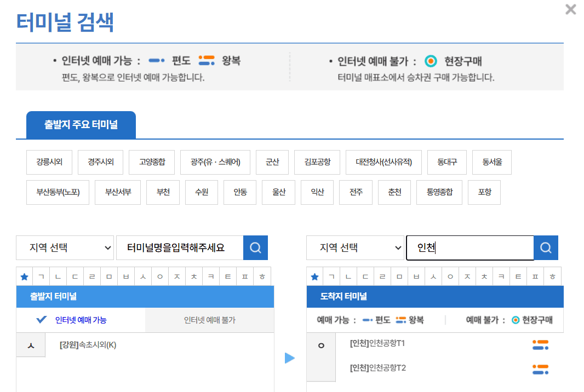Select the 전주 terminal

(356, 193)
